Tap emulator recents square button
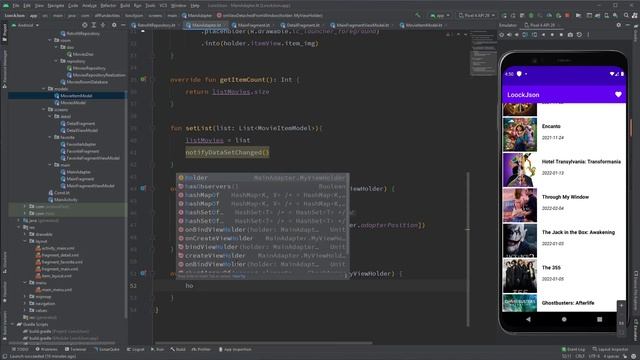 click(599, 319)
